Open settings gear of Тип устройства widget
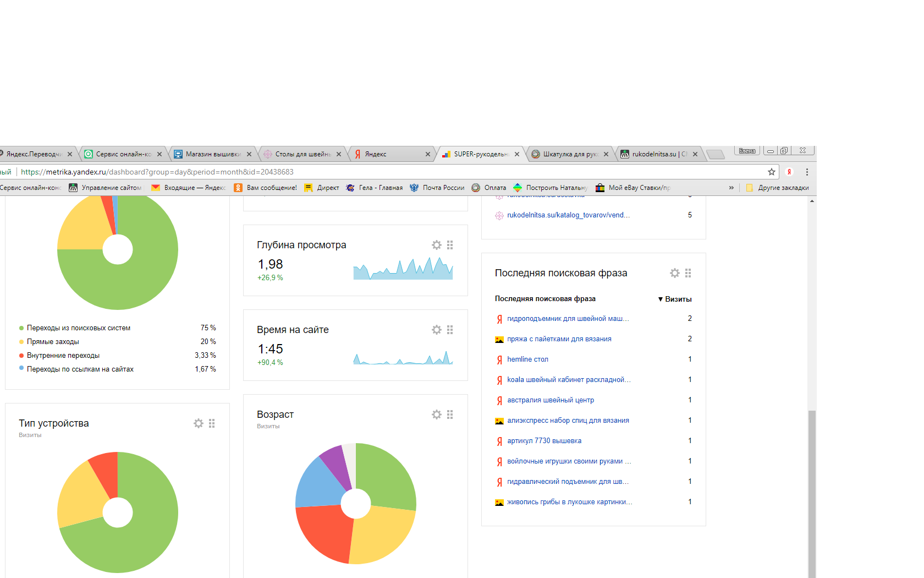The height and width of the screenshot is (578, 924). click(198, 423)
